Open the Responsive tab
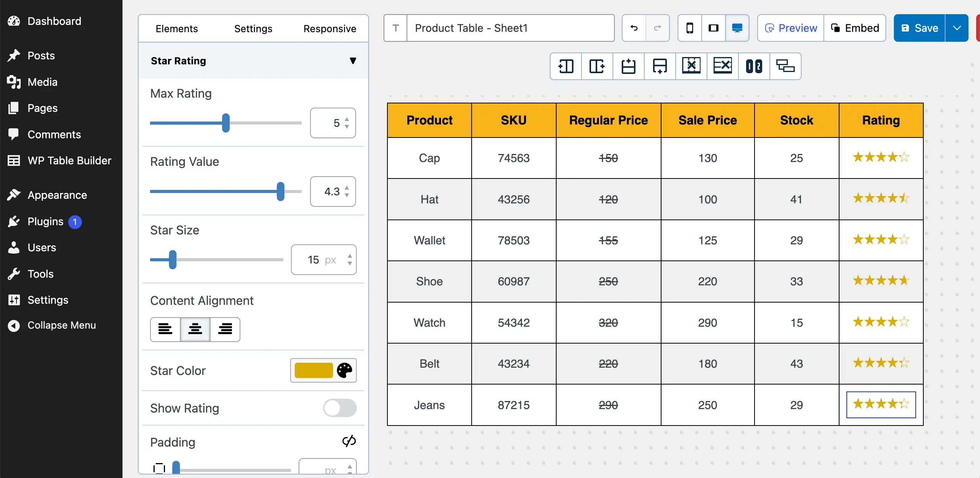The width and height of the screenshot is (980, 478). click(330, 28)
